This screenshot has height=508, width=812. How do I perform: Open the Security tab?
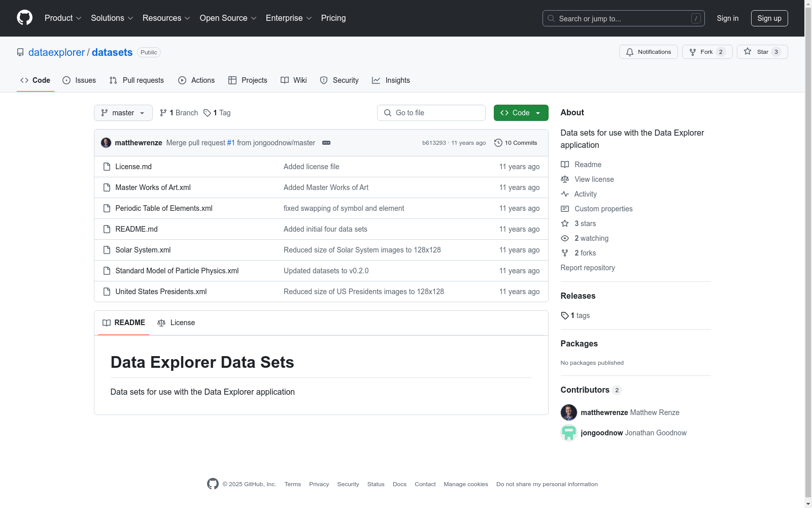(340, 80)
